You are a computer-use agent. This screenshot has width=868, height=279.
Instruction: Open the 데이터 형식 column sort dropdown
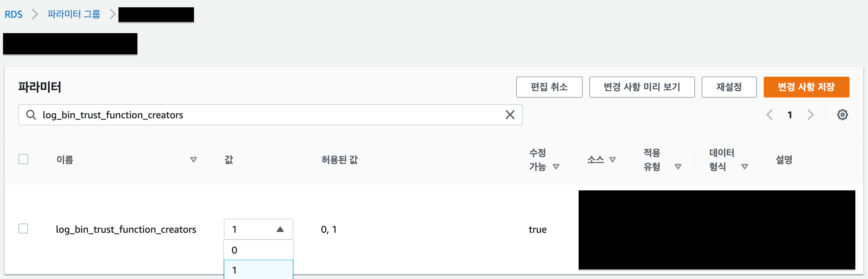pos(745,166)
